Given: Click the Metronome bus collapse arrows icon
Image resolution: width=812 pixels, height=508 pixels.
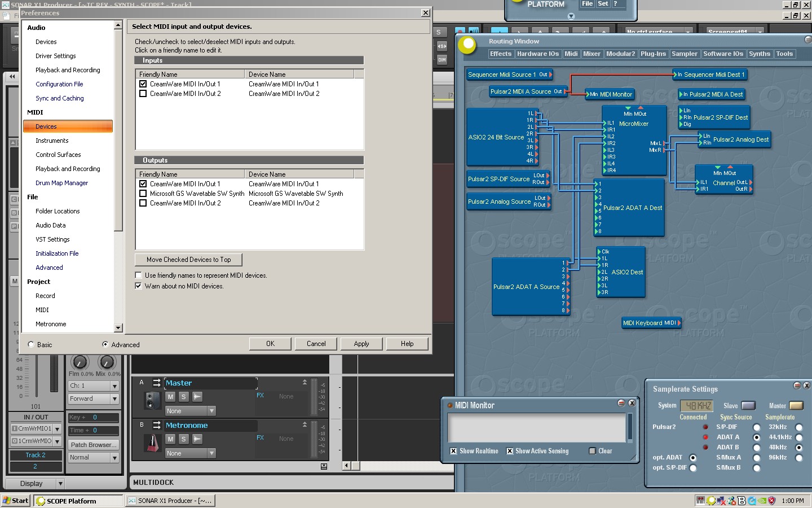Looking at the screenshot, I should click(x=304, y=425).
